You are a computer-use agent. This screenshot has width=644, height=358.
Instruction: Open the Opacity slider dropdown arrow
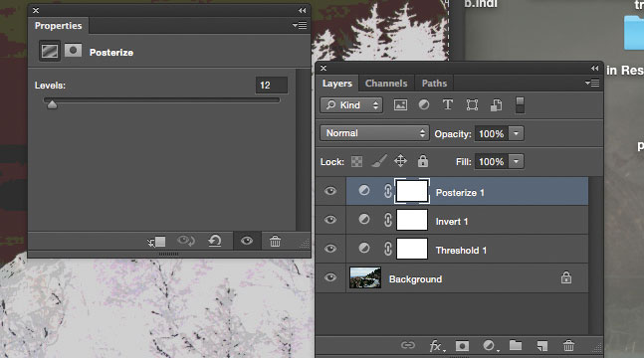(x=517, y=134)
